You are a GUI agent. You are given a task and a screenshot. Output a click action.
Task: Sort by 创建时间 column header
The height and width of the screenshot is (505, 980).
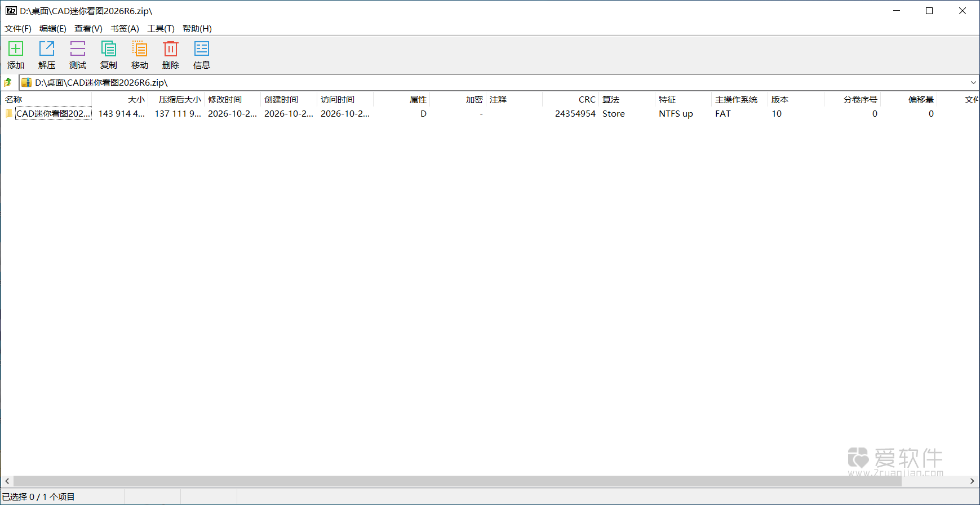(x=289, y=99)
